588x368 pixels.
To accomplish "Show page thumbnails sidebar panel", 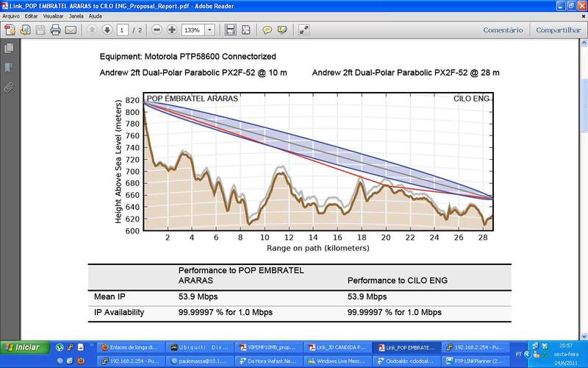I will click(9, 48).
